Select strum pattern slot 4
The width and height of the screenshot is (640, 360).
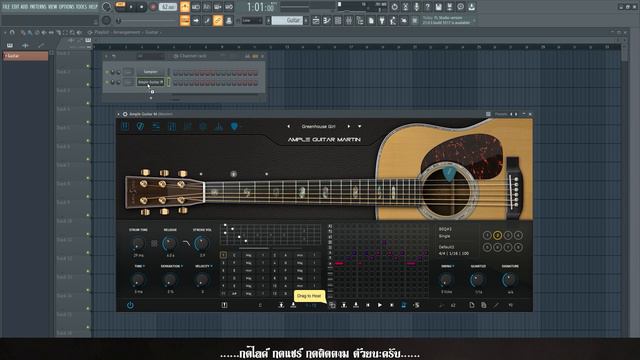518,236
